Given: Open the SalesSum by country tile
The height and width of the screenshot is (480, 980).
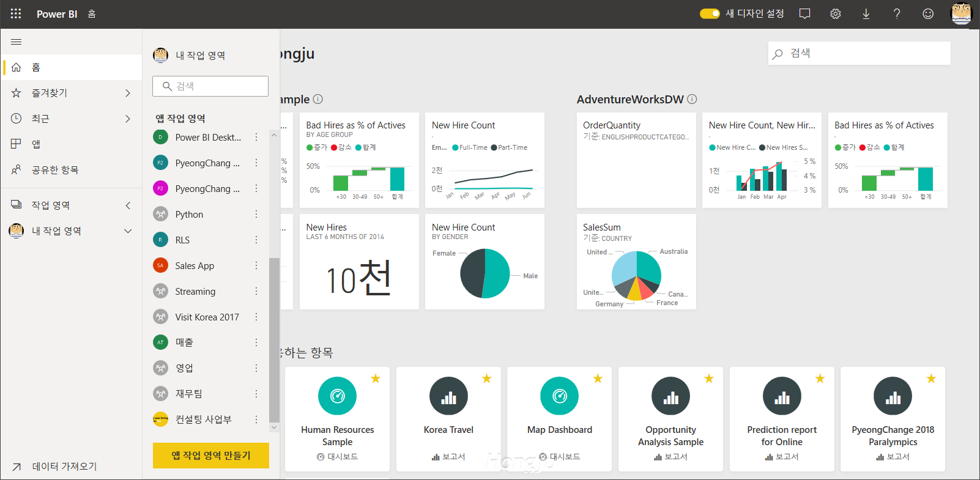Looking at the screenshot, I should point(636,262).
